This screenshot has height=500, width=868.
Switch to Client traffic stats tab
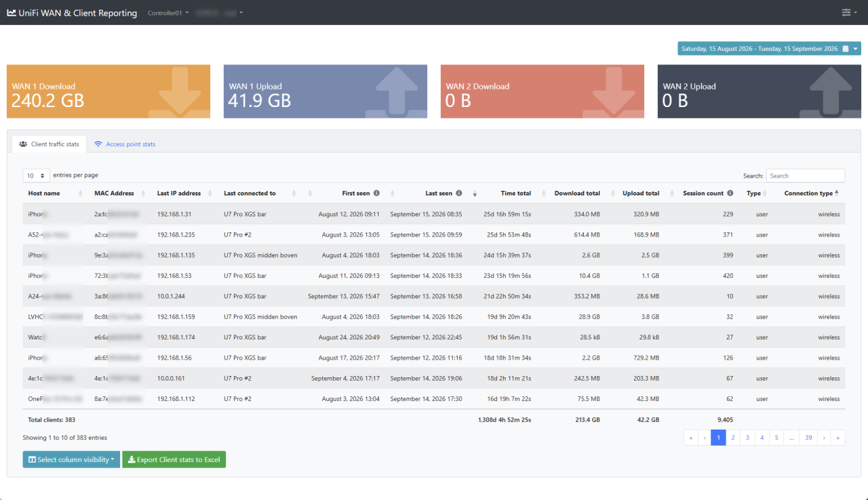49,144
